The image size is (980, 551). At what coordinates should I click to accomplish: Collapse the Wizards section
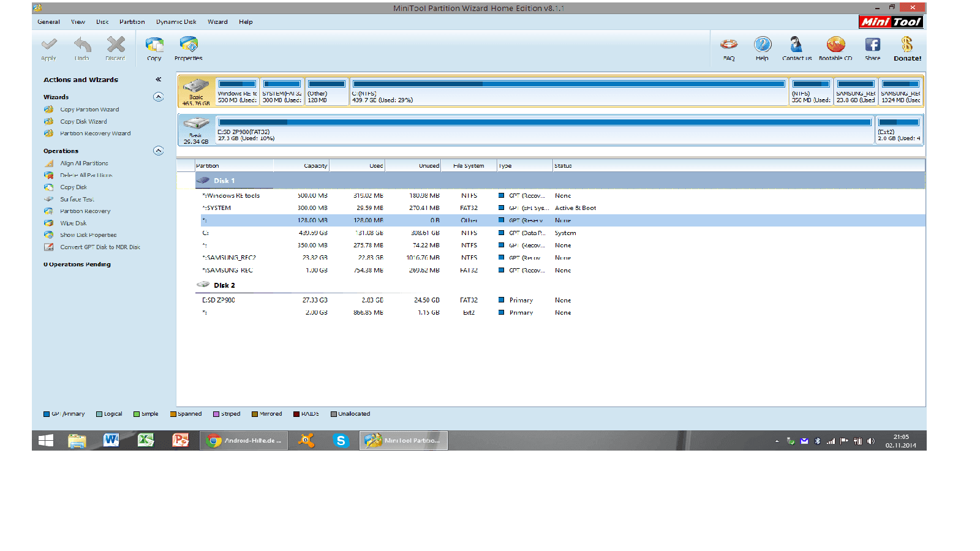(158, 97)
